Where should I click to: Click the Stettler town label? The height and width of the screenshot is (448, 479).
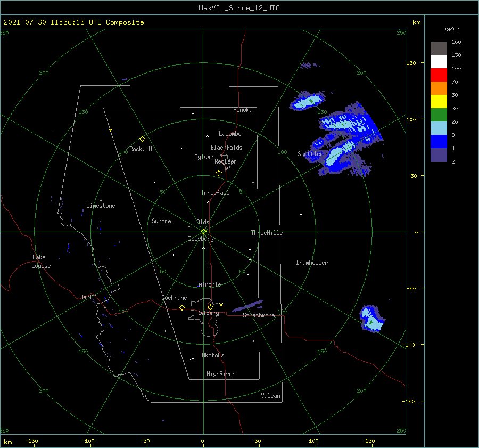(310, 154)
